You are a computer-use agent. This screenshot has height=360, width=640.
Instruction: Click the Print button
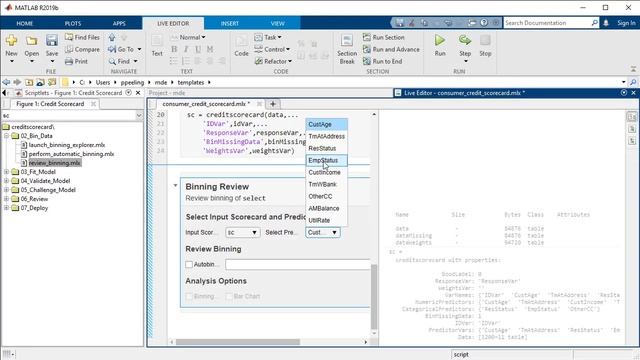tap(76, 61)
